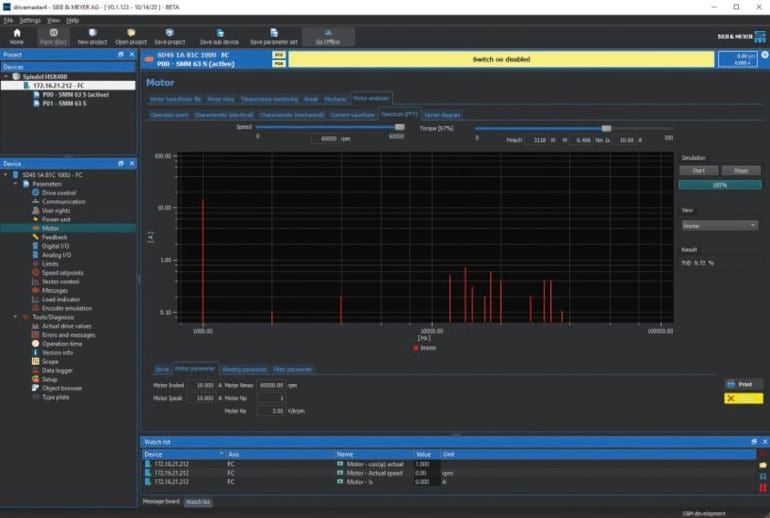Screen dimensions: 770x518
Task: Click Save parameter set icon
Action: (273, 35)
